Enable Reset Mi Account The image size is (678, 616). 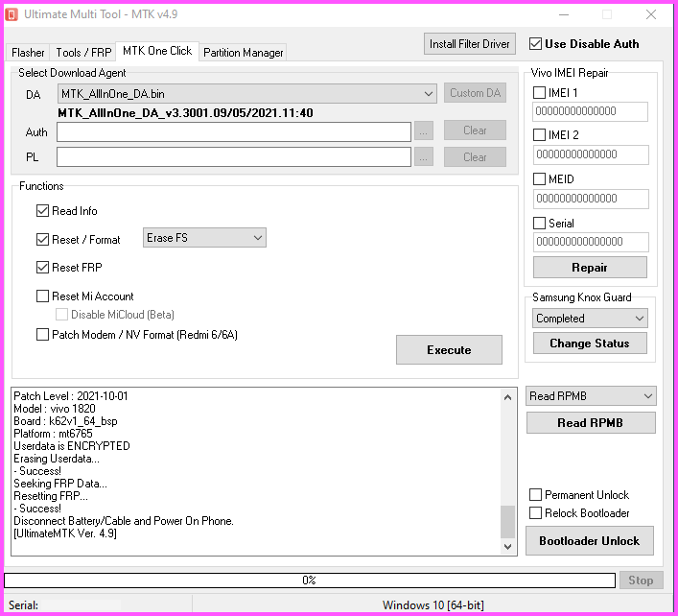click(x=42, y=296)
